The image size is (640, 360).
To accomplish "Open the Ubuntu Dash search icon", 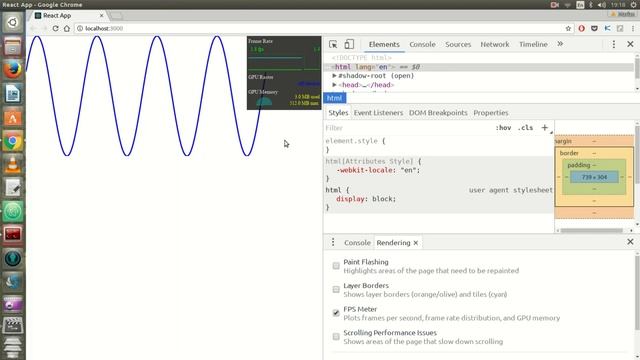I will point(13,22).
